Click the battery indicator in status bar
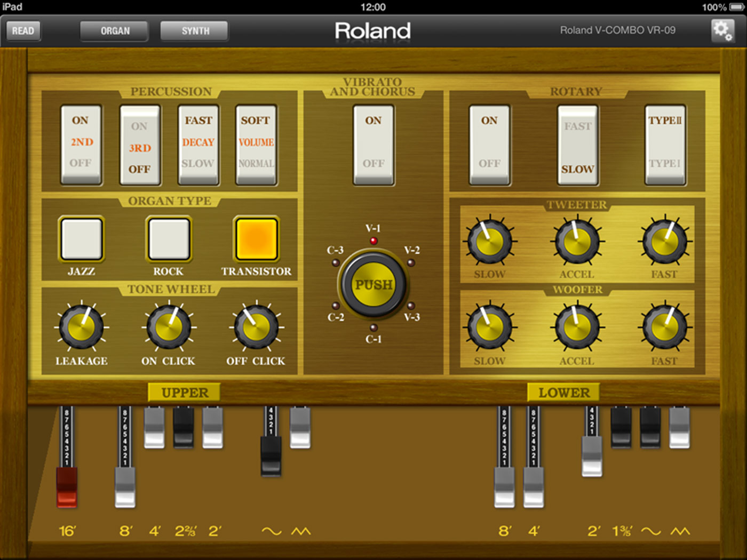Image resolution: width=747 pixels, height=560 pixels. [x=736, y=7]
